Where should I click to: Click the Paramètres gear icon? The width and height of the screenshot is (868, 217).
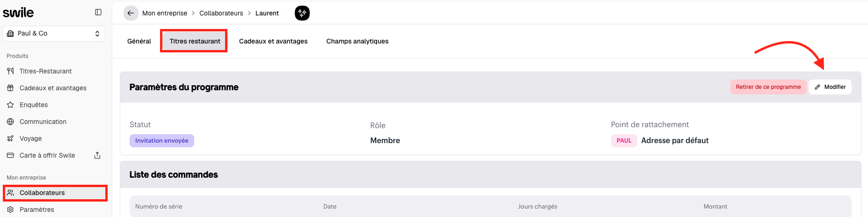tap(10, 210)
